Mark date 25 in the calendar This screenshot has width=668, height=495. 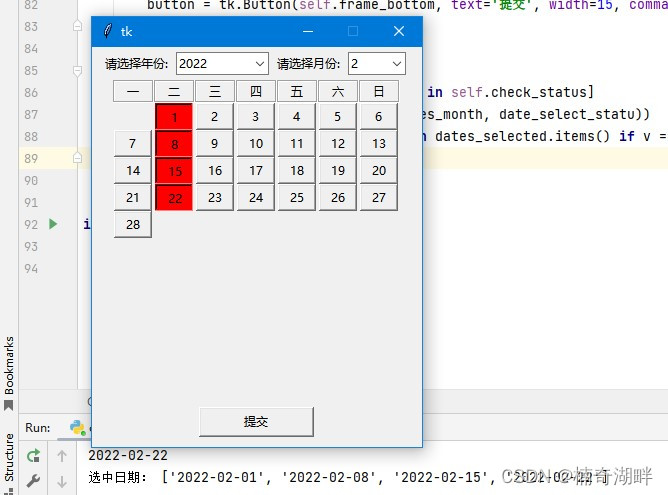[x=297, y=198]
